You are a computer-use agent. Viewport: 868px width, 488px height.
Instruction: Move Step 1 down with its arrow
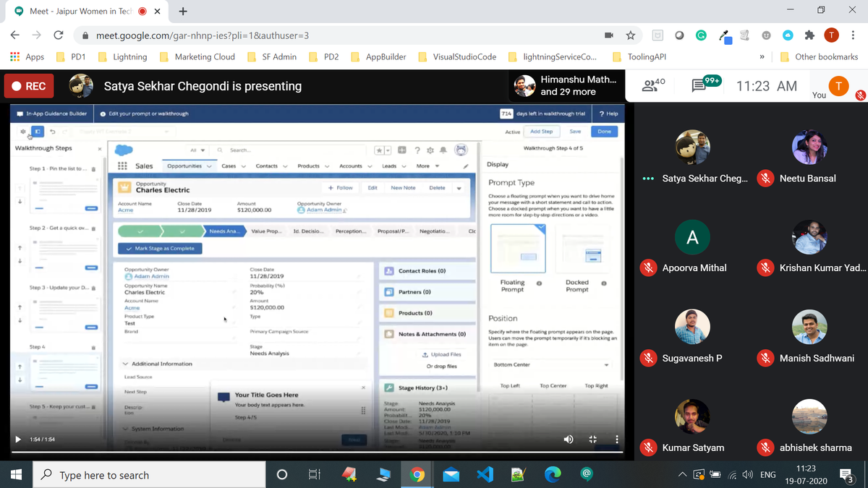(20, 201)
